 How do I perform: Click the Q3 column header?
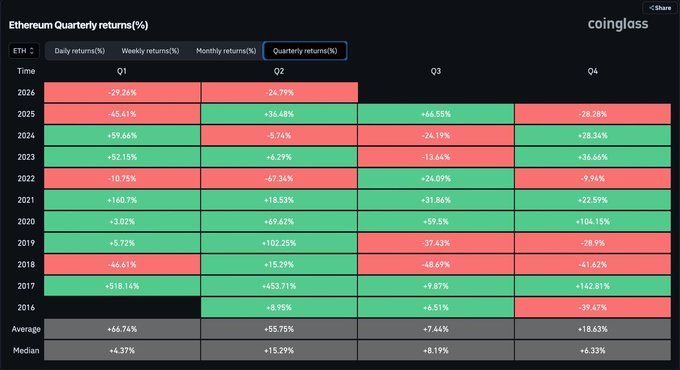pyautogui.click(x=436, y=71)
